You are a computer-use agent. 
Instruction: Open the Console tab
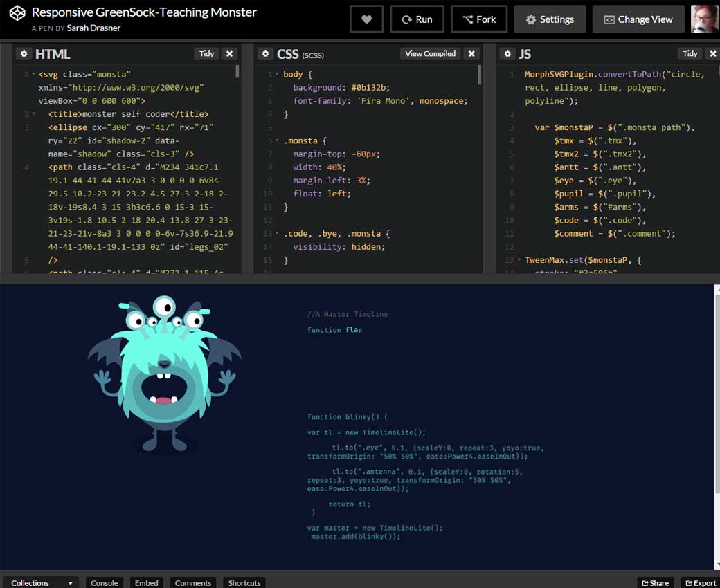coord(105,582)
